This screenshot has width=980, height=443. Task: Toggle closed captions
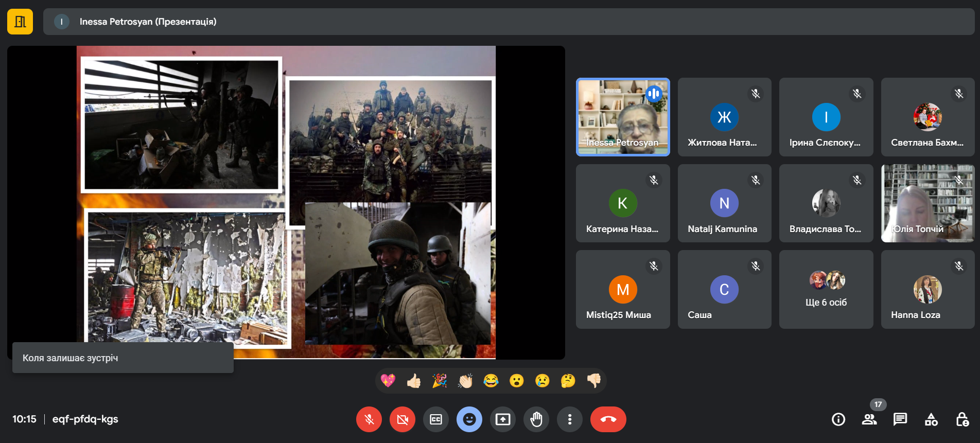click(x=436, y=419)
